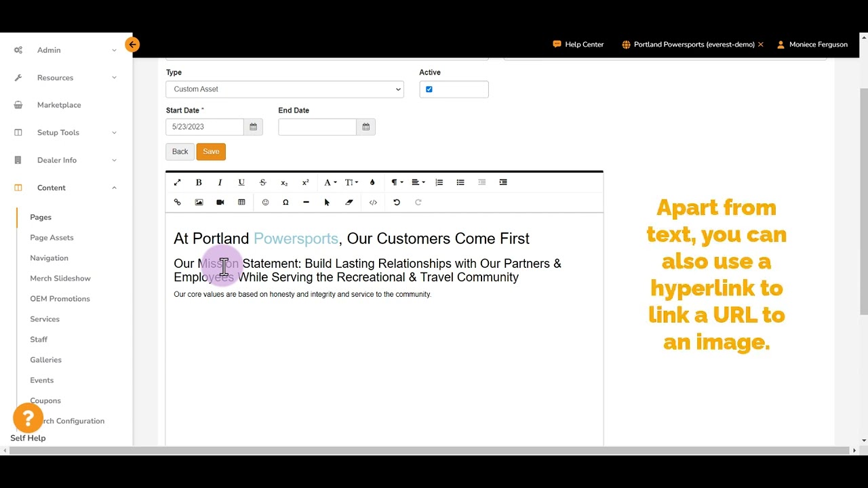Apply superscript formatting
This screenshot has height=488, width=868.
(x=305, y=182)
